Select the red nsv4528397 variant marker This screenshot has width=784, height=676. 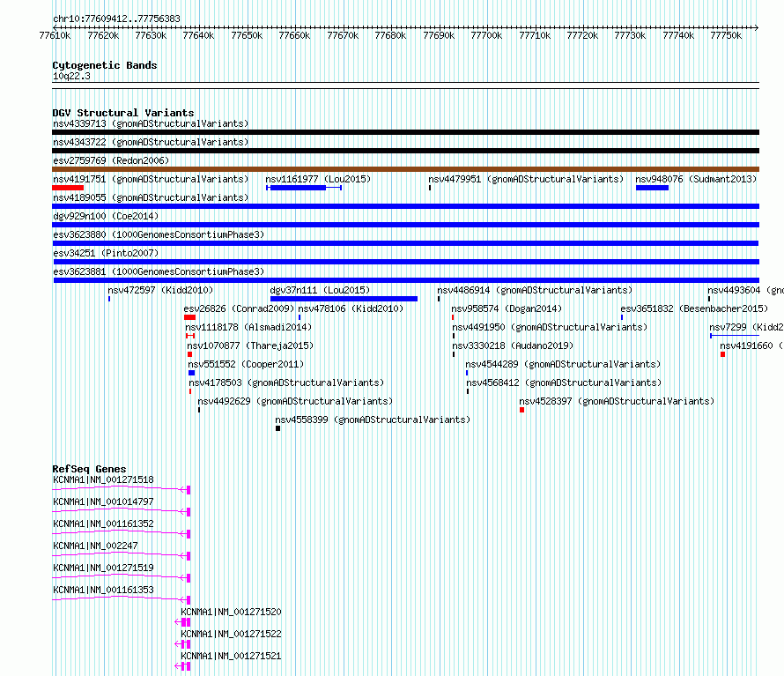(x=522, y=410)
